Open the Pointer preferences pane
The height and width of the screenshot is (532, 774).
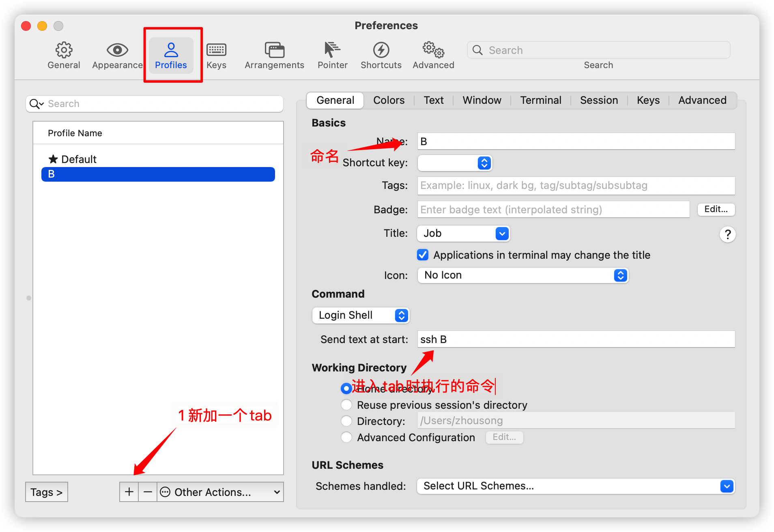pyautogui.click(x=332, y=56)
